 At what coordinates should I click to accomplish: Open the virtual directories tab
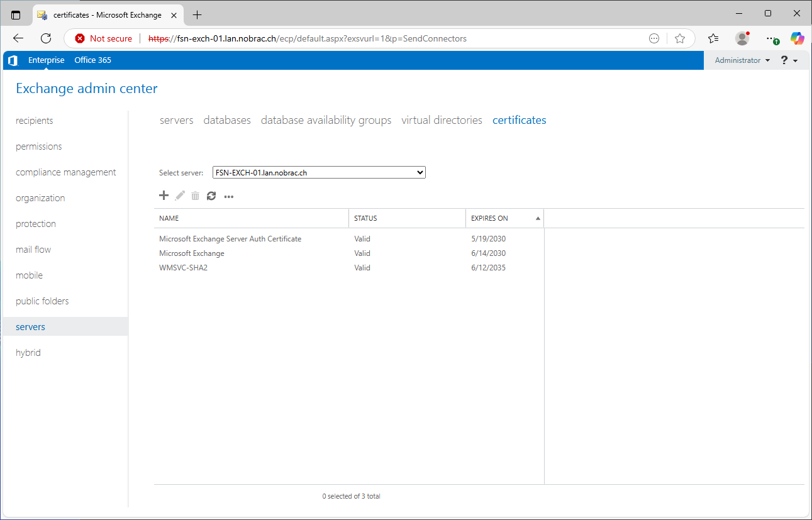pos(442,120)
